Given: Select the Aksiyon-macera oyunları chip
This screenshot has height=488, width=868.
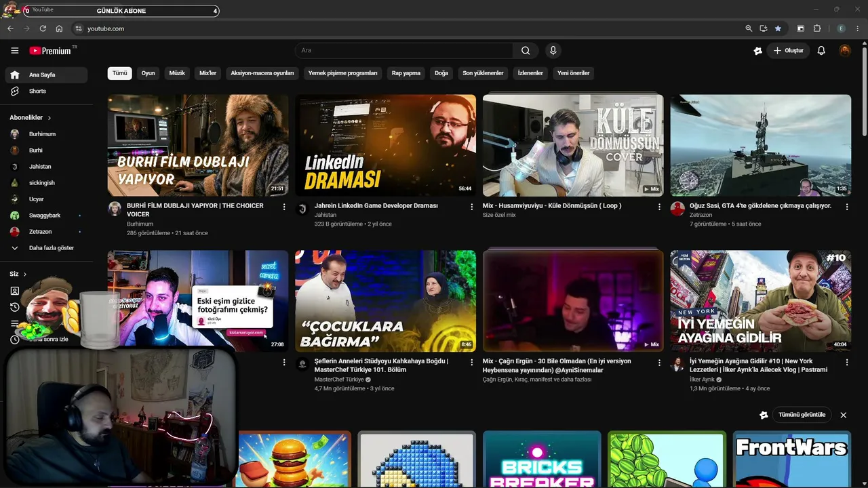Looking at the screenshot, I should [x=262, y=73].
